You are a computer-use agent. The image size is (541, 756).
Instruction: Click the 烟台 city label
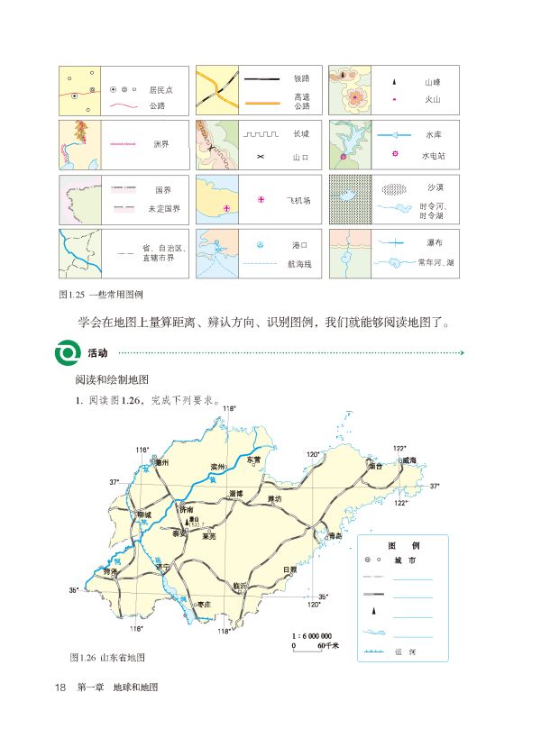pos(375,466)
